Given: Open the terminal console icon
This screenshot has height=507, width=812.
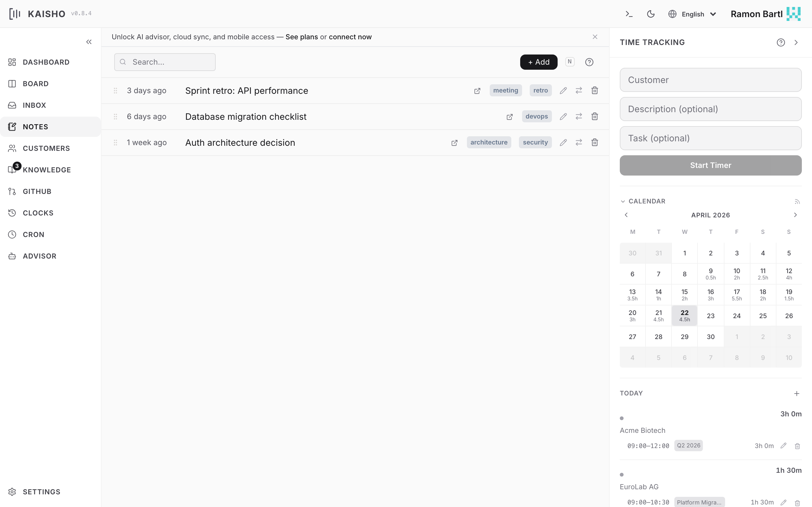Looking at the screenshot, I should coord(629,14).
